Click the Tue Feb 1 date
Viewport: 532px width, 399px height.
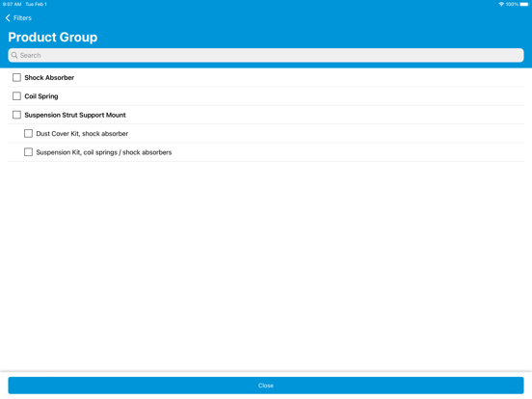point(36,4)
